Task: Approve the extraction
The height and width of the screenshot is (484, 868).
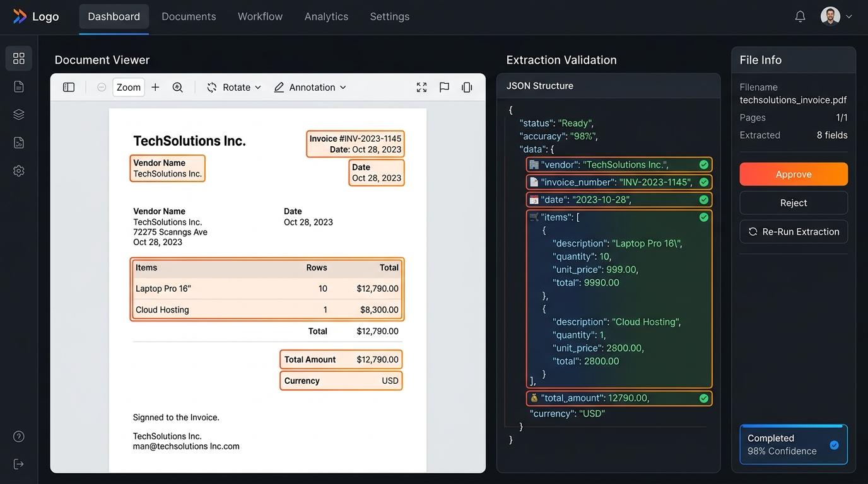Action: [x=794, y=174]
